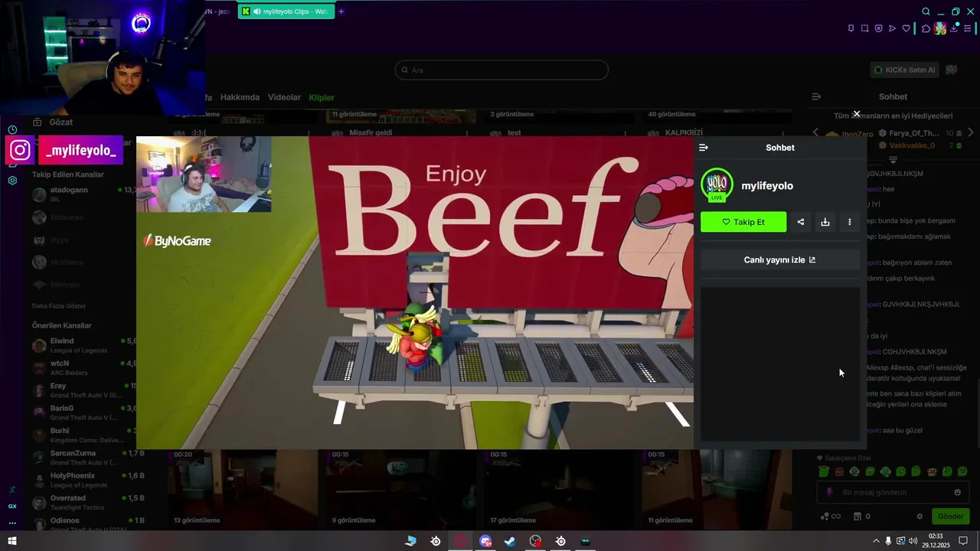Switch to the Hakkımda tab
This screenshot has height=551, width=980.
pyautogui.click(x=240, y=98)
